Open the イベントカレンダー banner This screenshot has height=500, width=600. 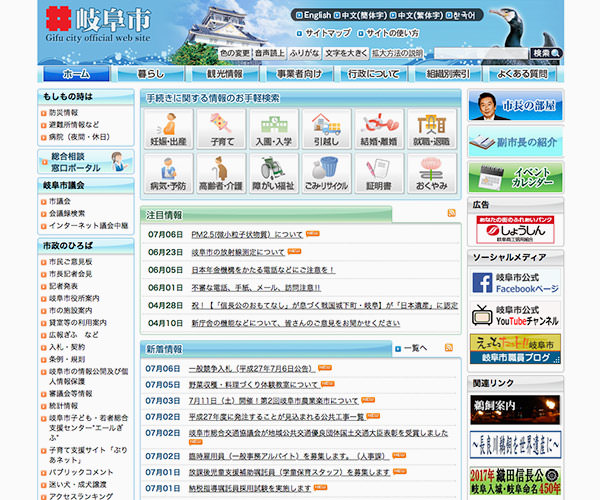[515, 177]
